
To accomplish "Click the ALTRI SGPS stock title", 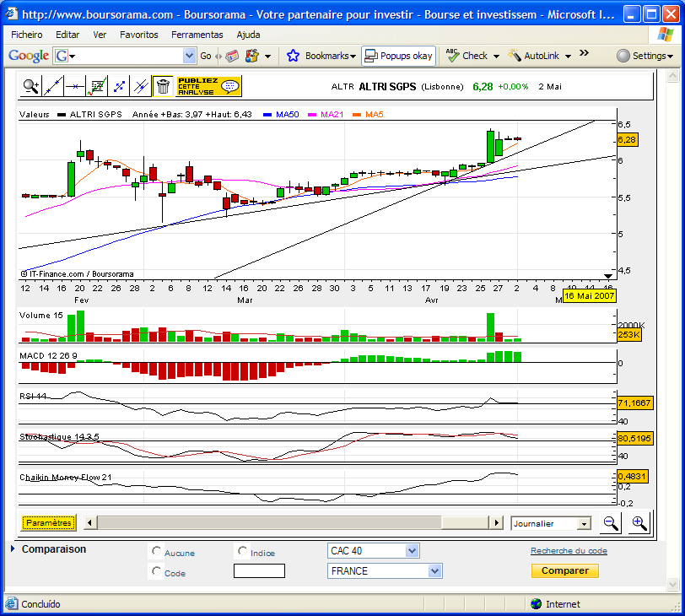I will click(387, 87).
